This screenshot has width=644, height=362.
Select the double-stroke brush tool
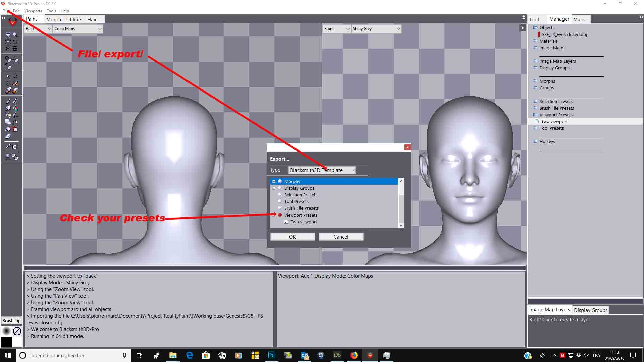(x=15, y=101)
